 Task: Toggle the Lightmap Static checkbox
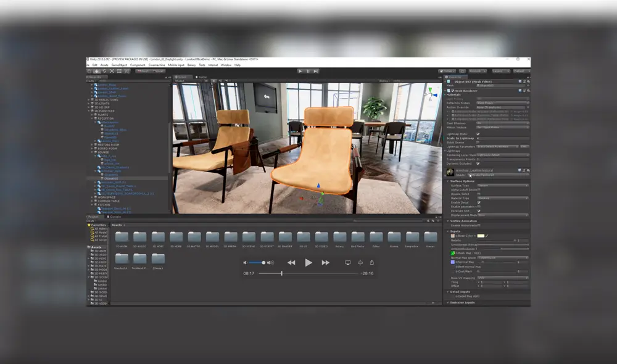tap(477, 134)
